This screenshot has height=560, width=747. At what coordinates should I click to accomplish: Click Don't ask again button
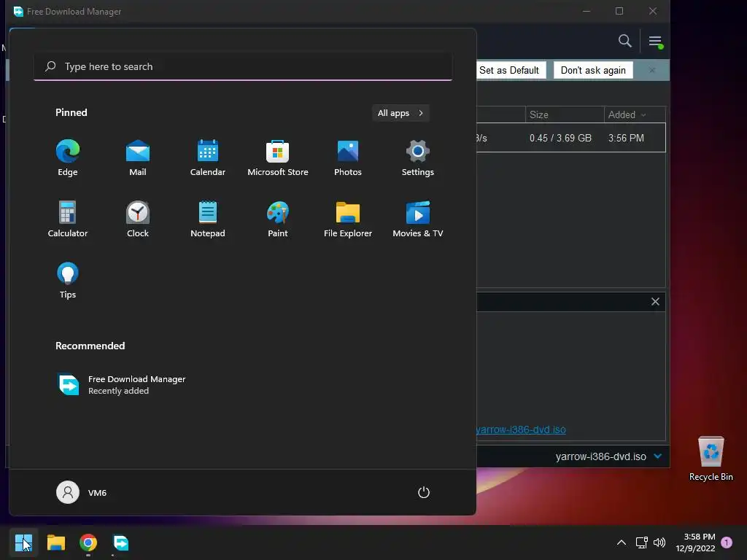[593, 71]
